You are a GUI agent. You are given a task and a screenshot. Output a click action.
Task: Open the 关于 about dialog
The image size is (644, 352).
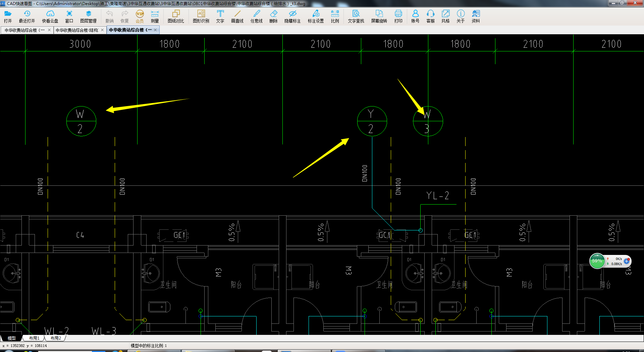pos(461,16)
